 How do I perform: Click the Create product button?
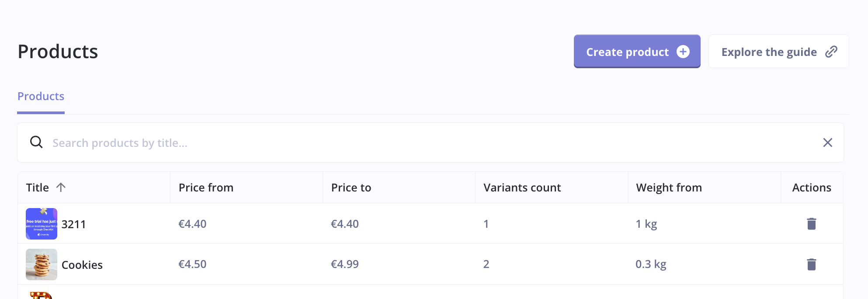tap(628, 52)
